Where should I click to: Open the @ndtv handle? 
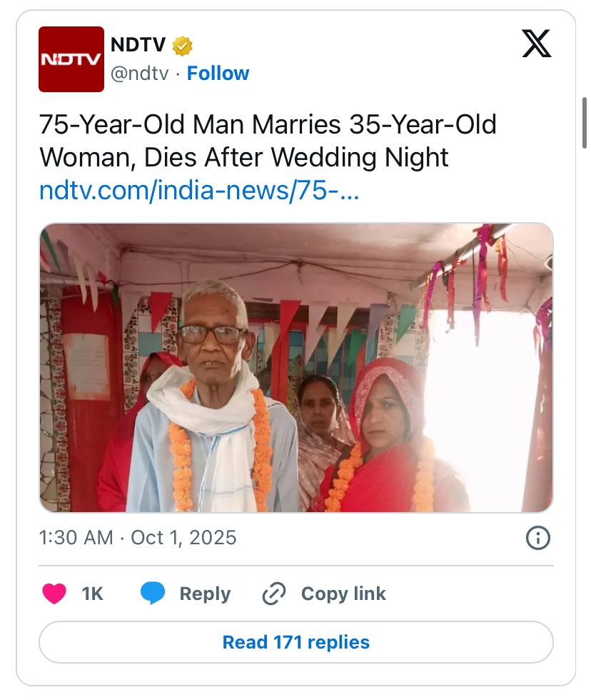pos(139,74)
